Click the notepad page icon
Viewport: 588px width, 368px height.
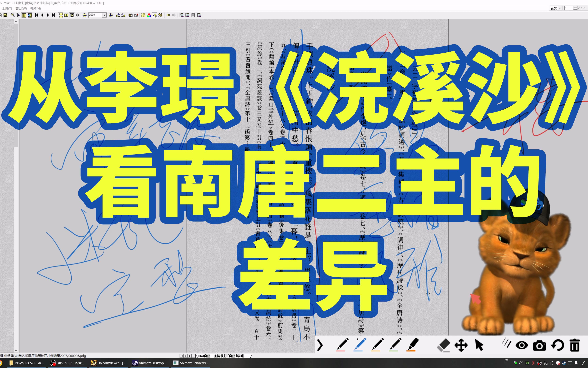coord(193,15)
